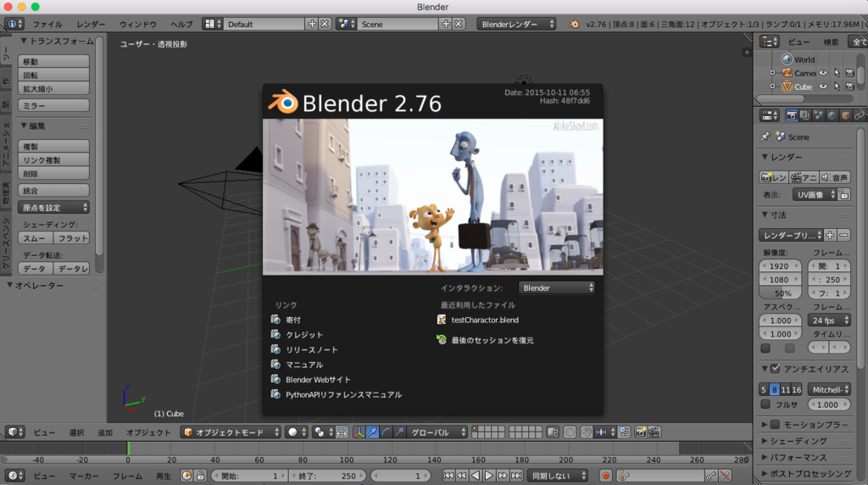Click the scene browse icon in header
This screenshot has width=868, height=485.
[347, 24]
